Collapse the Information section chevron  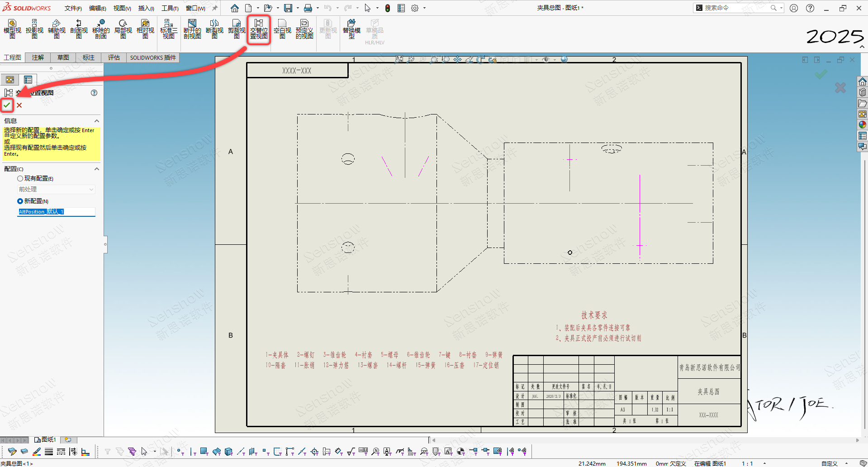(96, 121)
